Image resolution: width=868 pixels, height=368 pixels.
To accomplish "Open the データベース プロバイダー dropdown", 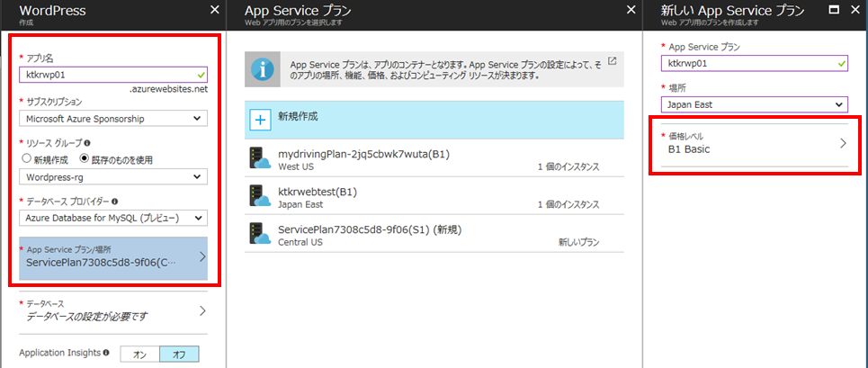I will pos(113,218).
